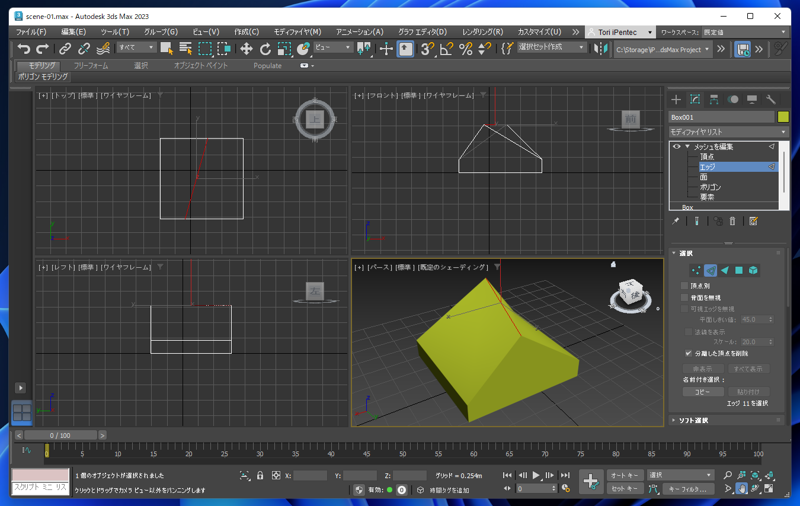Toggle Angle Snap icon
The height and width of the screenshot is (506, 800).
point(446,48)
